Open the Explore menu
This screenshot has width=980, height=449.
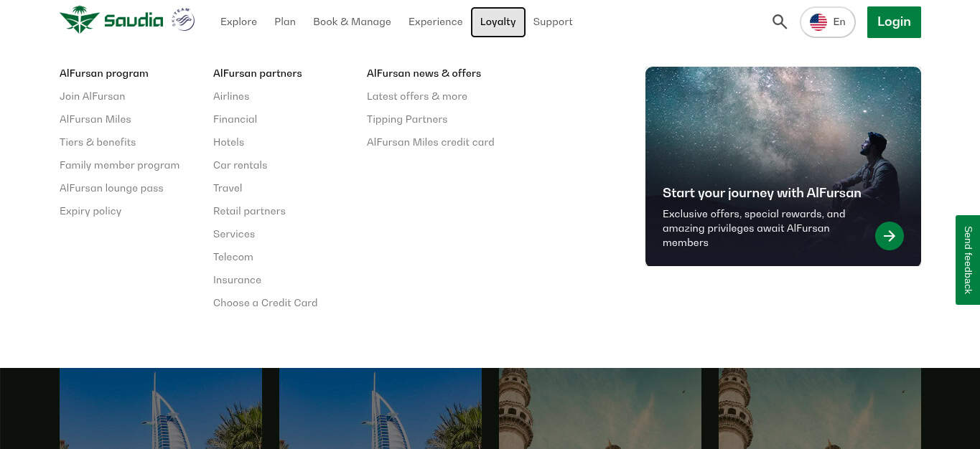[x=238, y=22]
